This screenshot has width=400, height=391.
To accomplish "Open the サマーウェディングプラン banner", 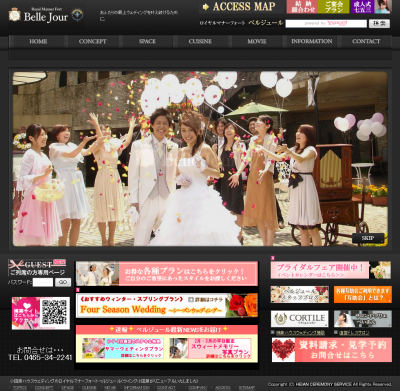I will tap(123, 348).
